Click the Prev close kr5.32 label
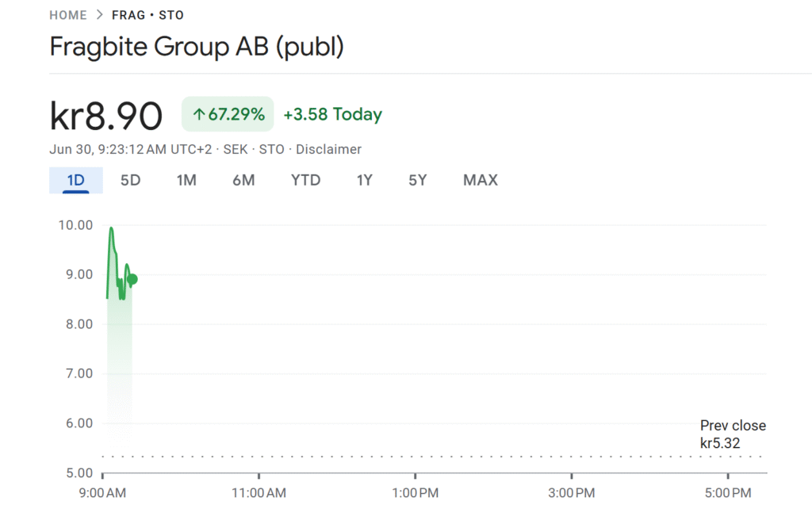812x509 pixels. tap(732, 434)
